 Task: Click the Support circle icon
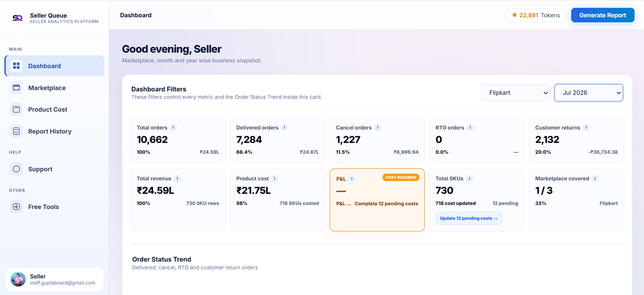pyautogui.click(x=17, y=169)
